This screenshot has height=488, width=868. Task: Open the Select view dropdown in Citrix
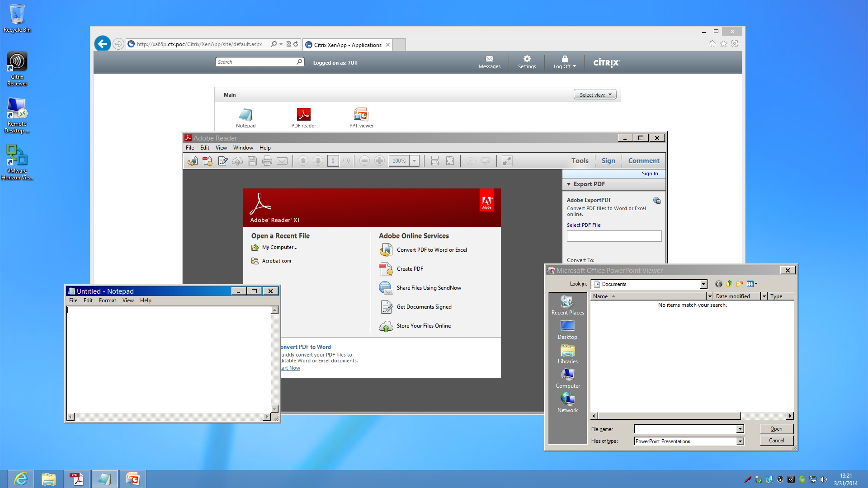coord(595,95)
